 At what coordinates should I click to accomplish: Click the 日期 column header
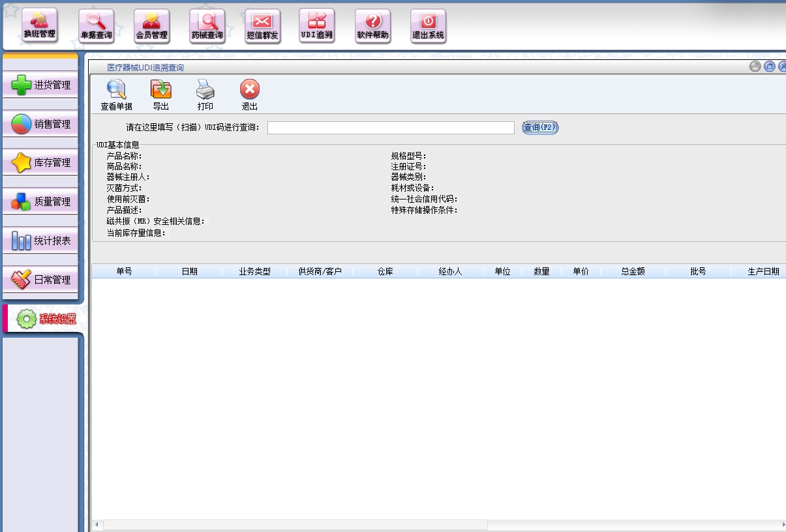click(189, 272)
